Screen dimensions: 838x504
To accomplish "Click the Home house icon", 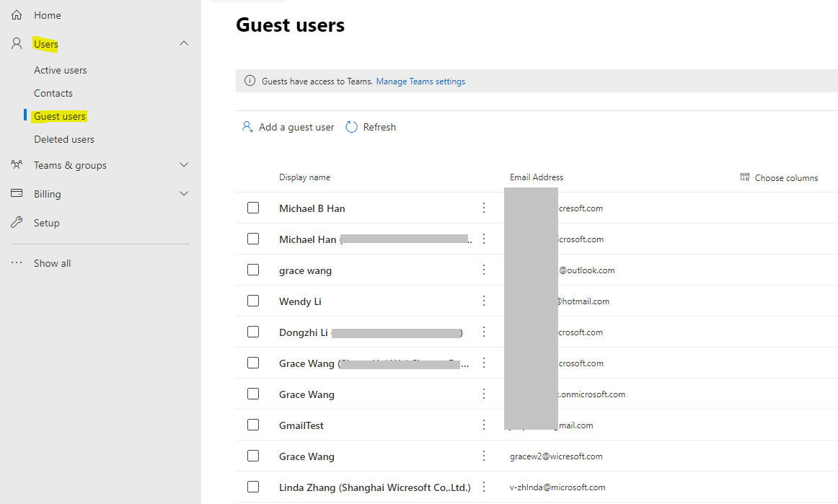I will pos(17,15).
